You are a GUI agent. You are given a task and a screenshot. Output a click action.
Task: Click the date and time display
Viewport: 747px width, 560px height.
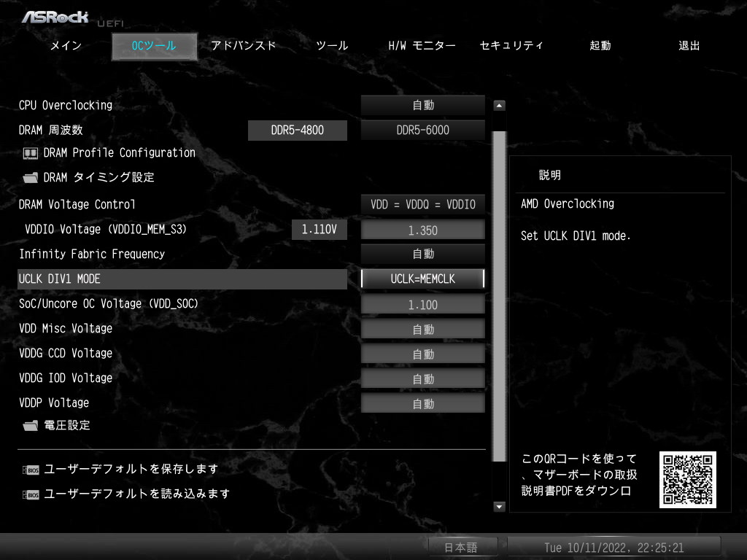pyautogui.click(x=614, y=547)
